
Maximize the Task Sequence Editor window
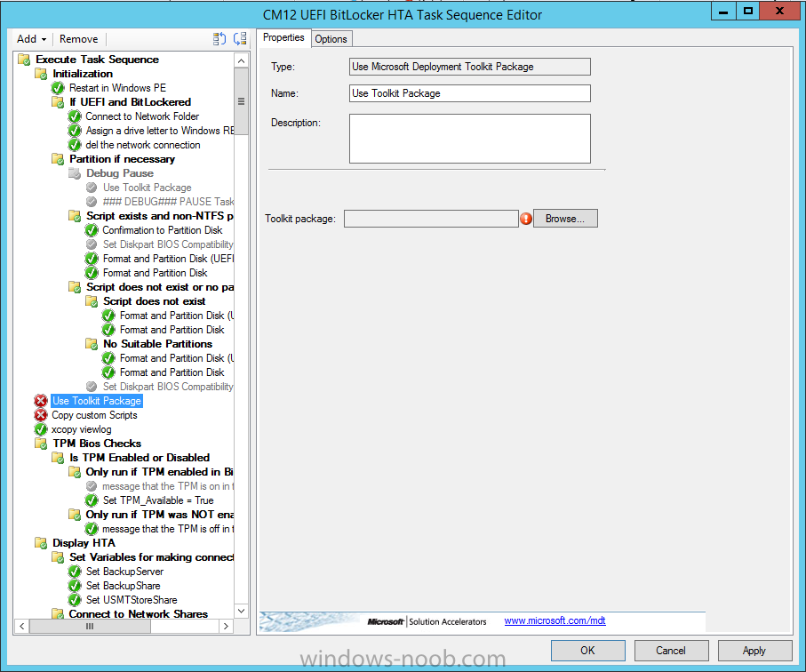[x=748, y=12]
